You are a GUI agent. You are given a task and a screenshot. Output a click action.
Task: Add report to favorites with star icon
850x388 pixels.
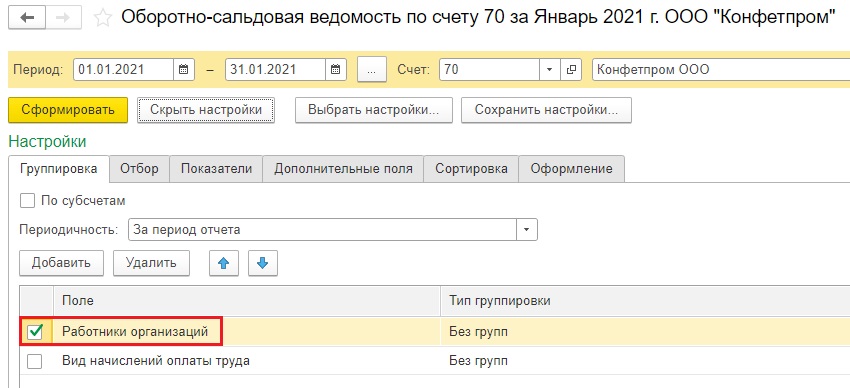point(103,18)
